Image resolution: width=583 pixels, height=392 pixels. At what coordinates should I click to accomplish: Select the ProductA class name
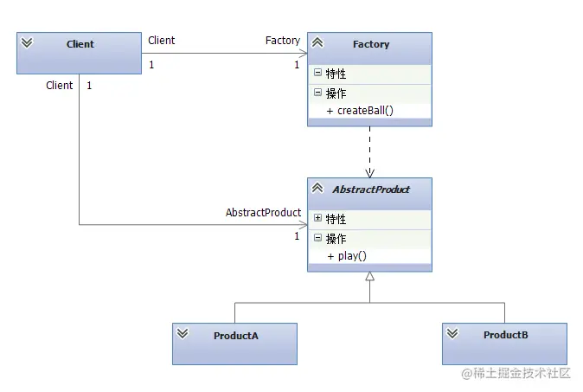[236, 335]
